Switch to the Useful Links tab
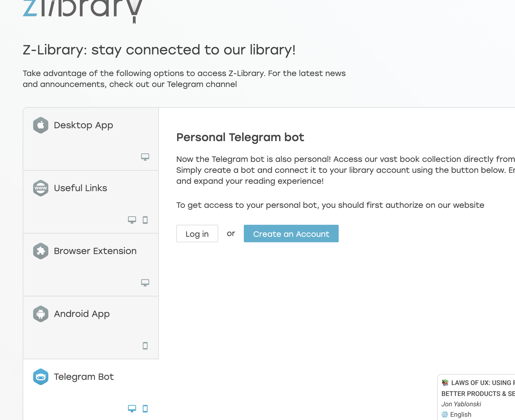 click(x=91, y=202)
